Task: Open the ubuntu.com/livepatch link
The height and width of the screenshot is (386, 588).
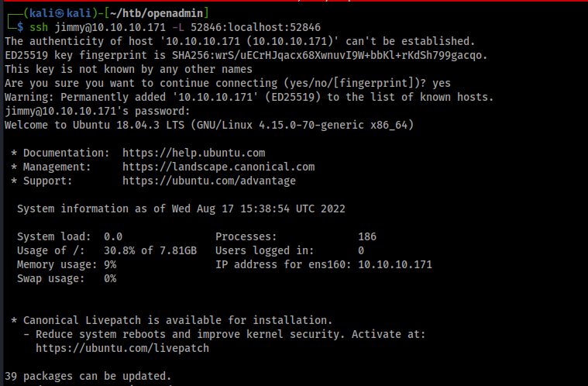Action: [122, 348]
